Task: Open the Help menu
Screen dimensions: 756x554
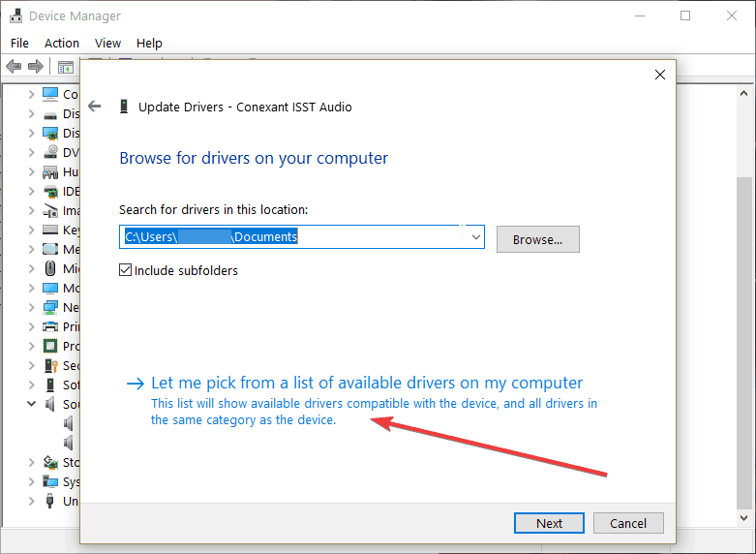Action: coord(149,43)
